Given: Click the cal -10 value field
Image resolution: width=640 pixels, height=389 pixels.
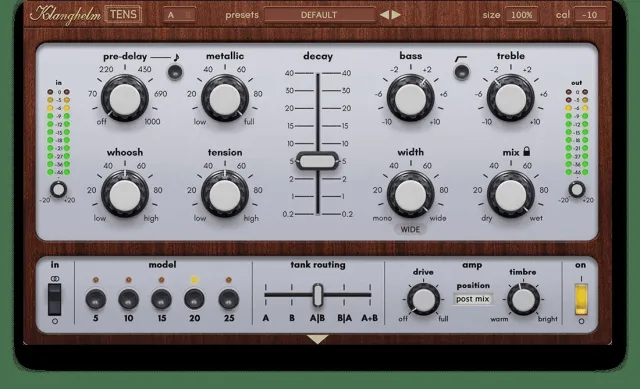Looking at the screenshot, I should click(x=589, y=15).
